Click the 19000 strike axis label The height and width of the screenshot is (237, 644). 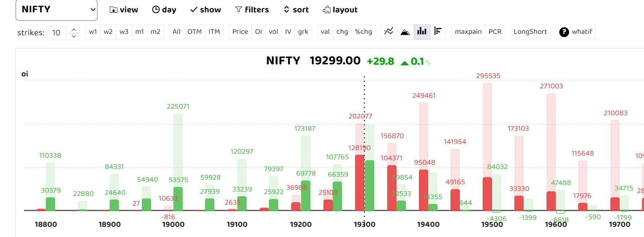pyautogui.click(x=173, y=225)
